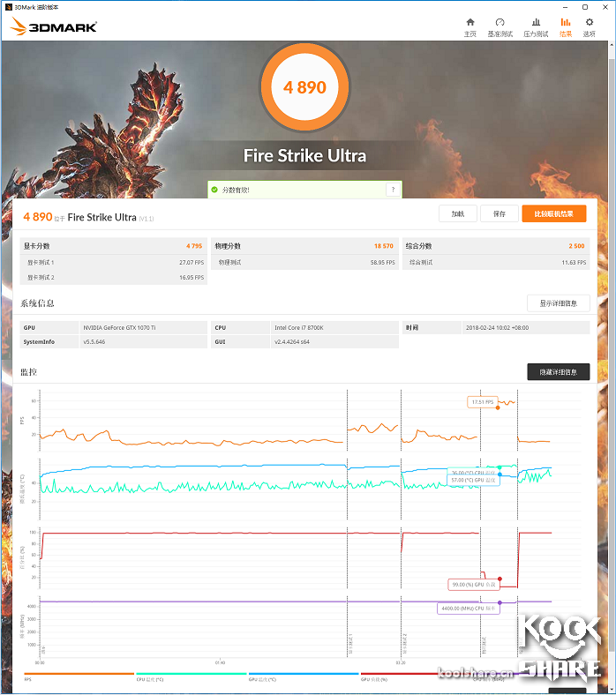This screenshot has width=616, height=695.
Task: Toggle the GPU 负载 (%) legend series
Action: click(x=374, y=679)
